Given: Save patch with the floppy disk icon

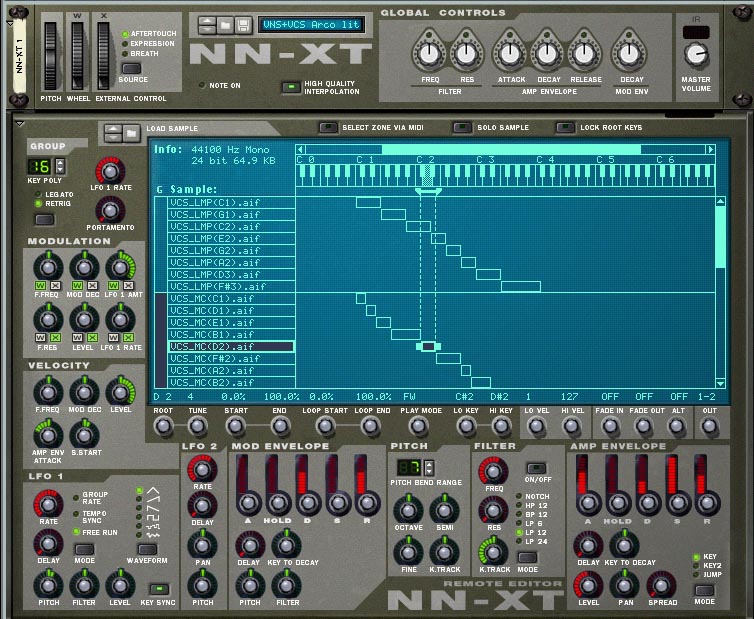Looking at the screenshot, I should (243, 25).
